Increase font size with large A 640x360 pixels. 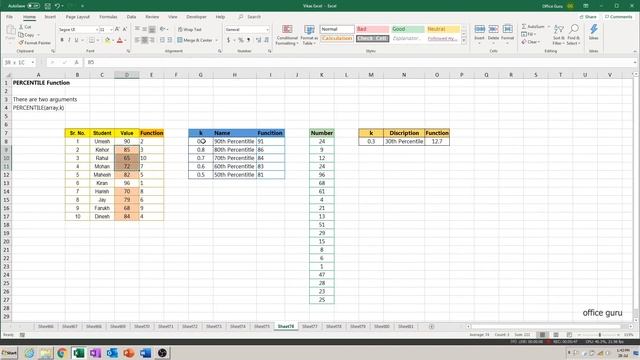tap(117, 29)
